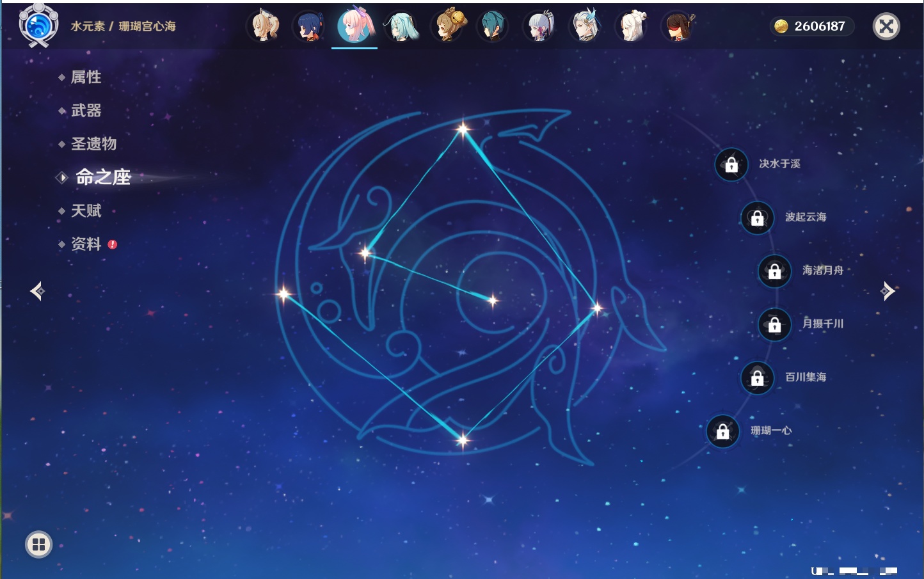Select the short dark teal-haired avatar
The image size is (924, 579).
pyautogui.click(x=493, y=26)
